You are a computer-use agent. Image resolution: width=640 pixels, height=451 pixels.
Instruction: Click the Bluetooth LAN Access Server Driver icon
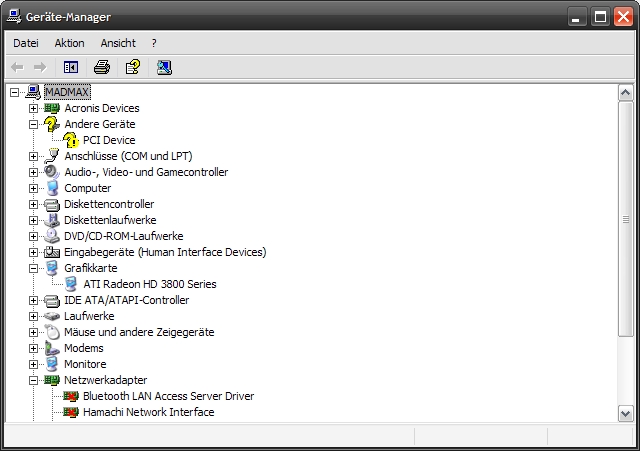(x=71, y=396)
